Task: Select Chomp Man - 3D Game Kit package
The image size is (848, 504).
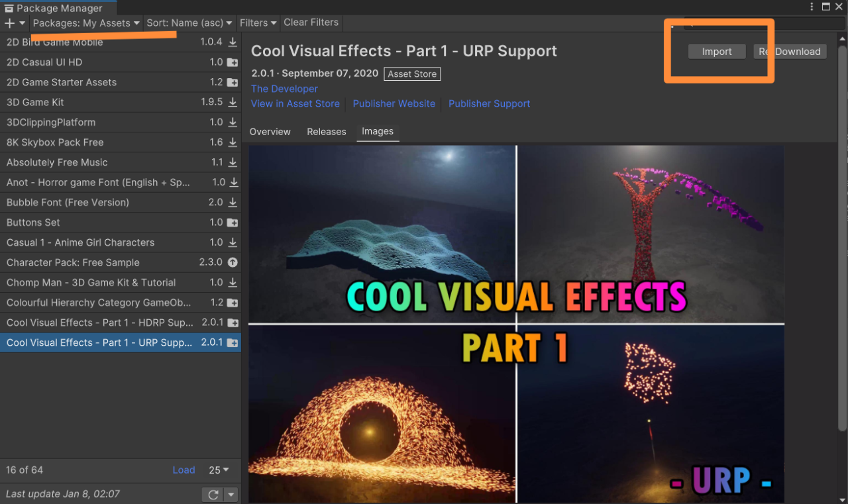Action: click(121, 282)
